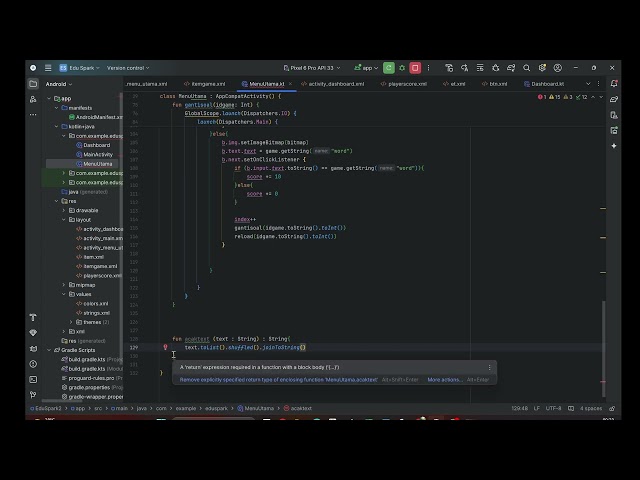The width and height of the screenshot is (640, 480).
Task: Open Running Devices tool window
Action: (x=614, y=130)
